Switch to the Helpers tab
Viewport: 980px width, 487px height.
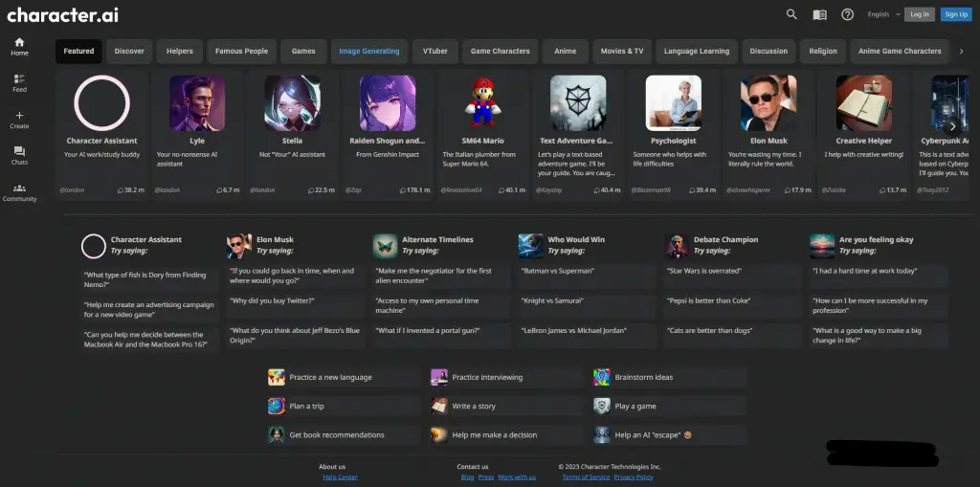[x=179, y=52]
